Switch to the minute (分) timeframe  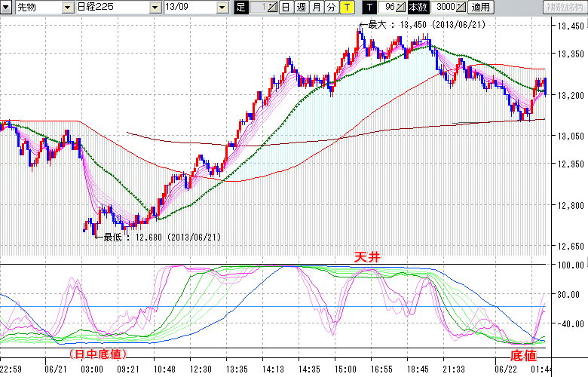coord(331,8)
